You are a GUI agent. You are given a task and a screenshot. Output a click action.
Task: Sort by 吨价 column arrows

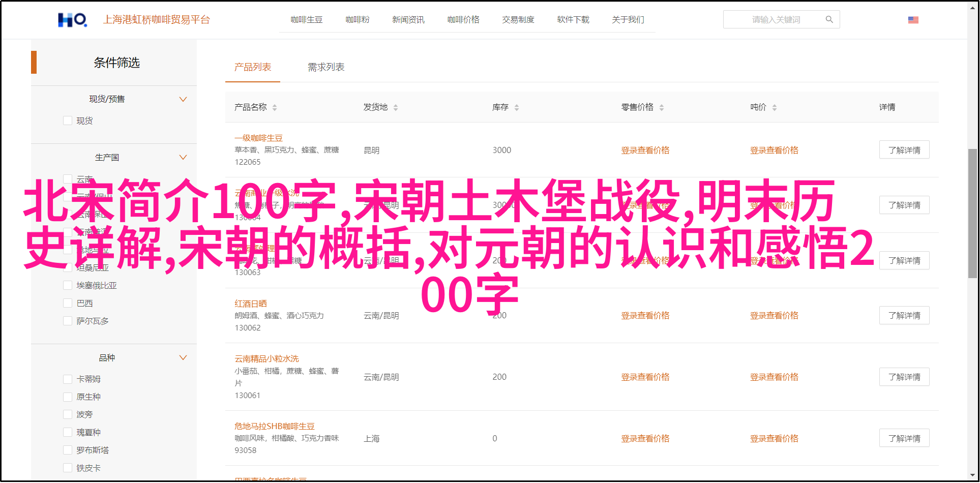point(775,107)
